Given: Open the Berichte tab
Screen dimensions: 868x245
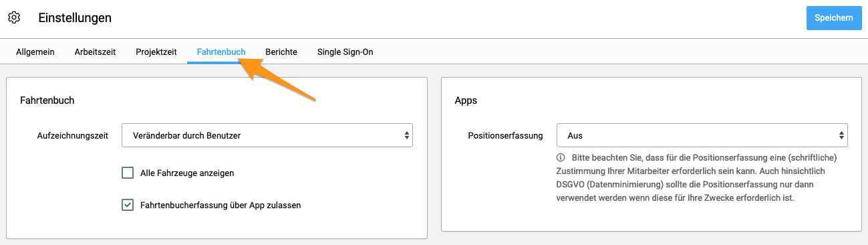Looking at the screenshot, I should (281, 52).
